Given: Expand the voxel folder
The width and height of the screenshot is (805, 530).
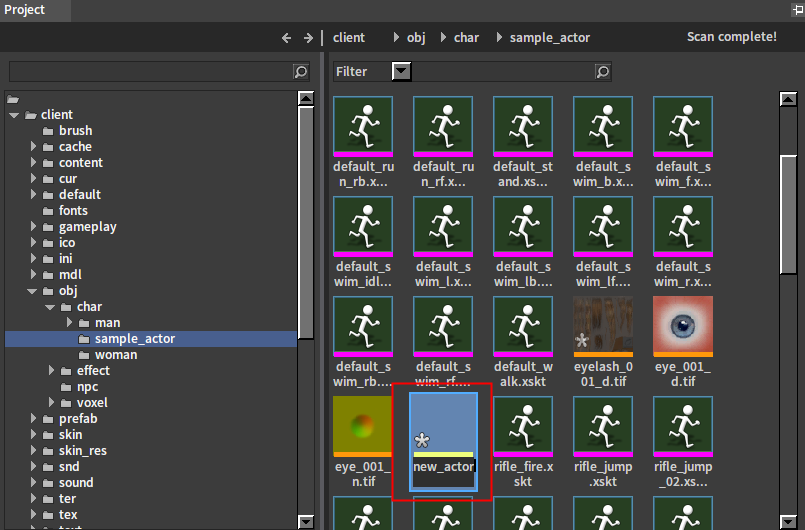Looking at the screenshot, I should pos(51,403).
